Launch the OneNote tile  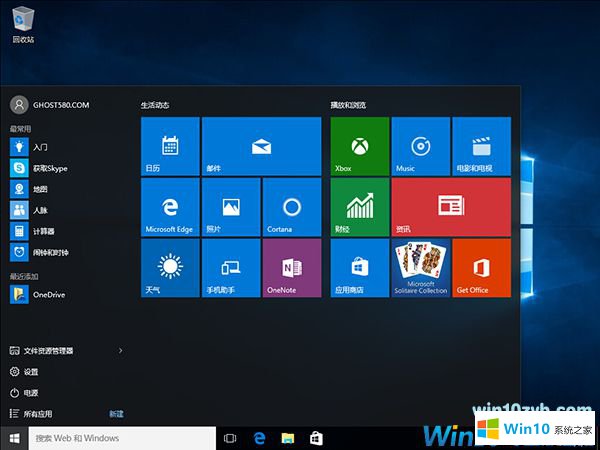point(292,268)
